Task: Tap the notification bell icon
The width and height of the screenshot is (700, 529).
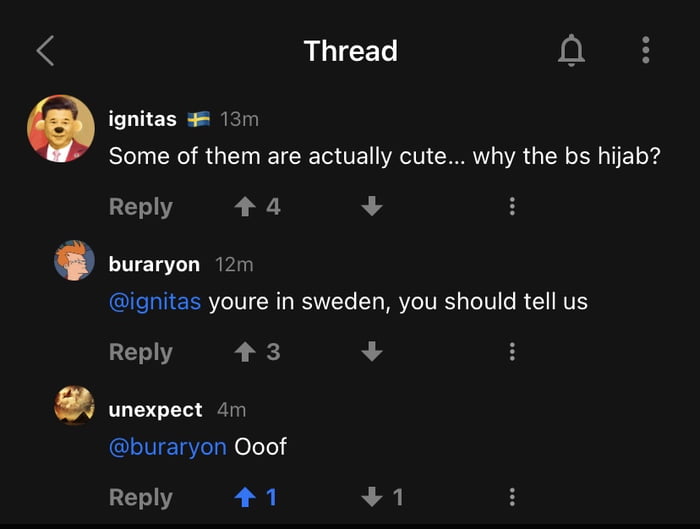Action: pyautogui.click(x=570, y=50)
